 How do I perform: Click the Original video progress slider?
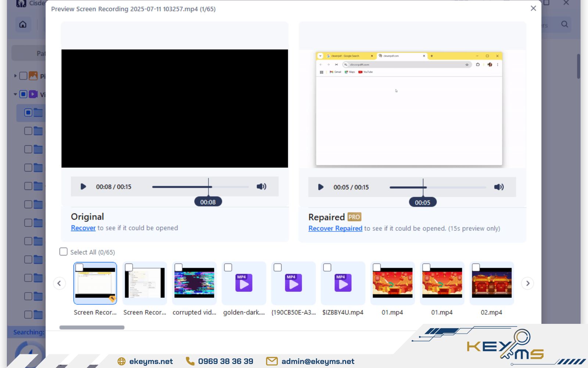[x=200, y=187]
